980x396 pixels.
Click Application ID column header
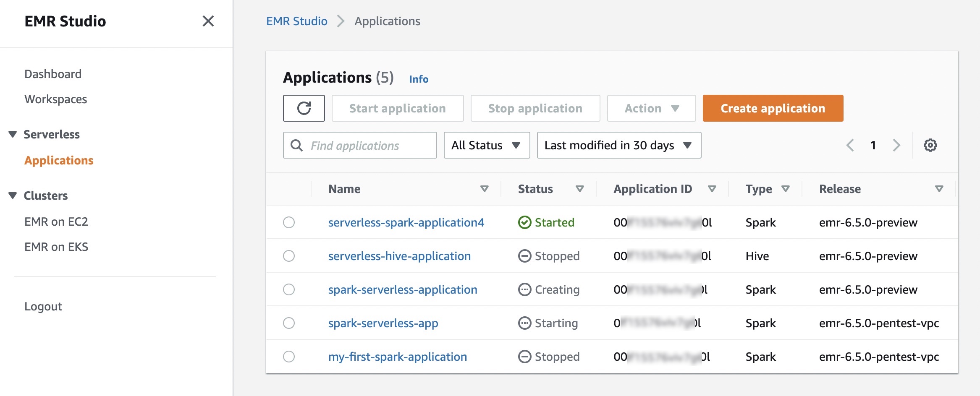tap(652, 189)
